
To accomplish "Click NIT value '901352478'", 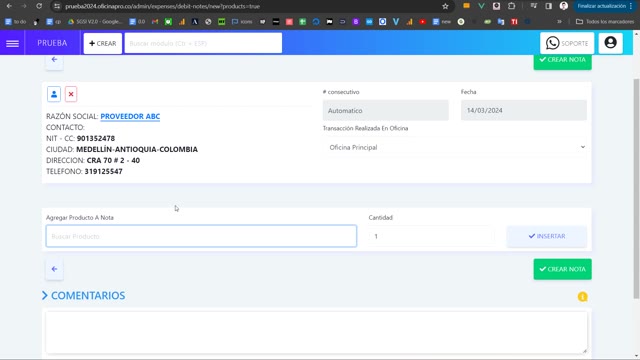I will 96,138.
